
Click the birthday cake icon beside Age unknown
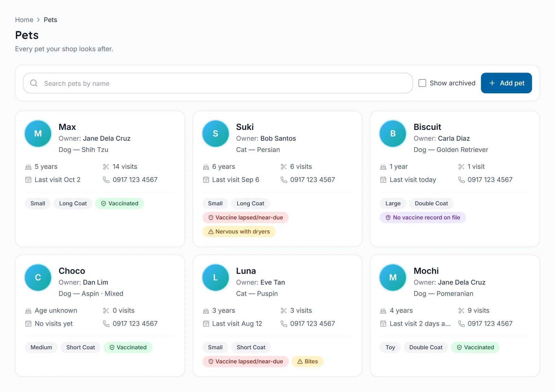(28, 311)
